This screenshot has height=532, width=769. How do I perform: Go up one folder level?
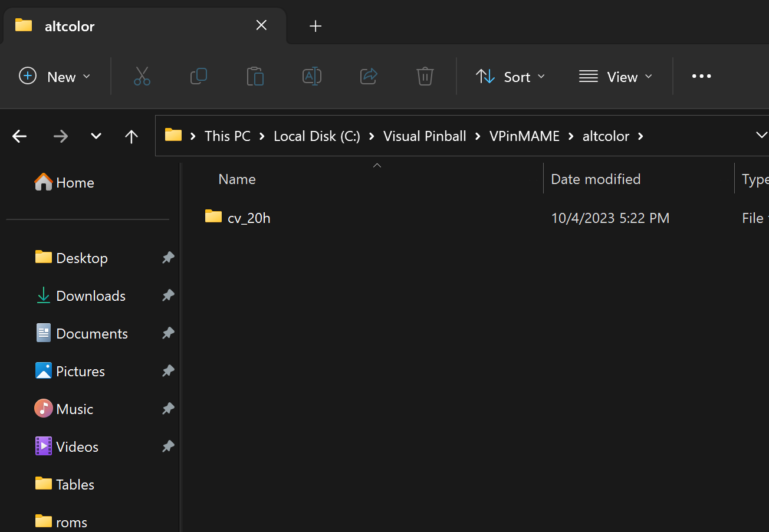coord(131,136)
